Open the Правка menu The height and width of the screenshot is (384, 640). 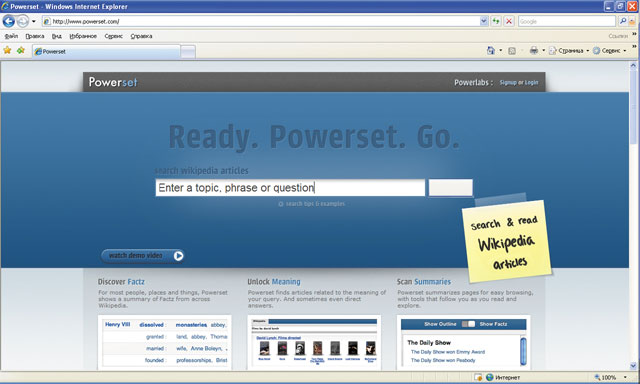pyautogui.click(x=35, y=36)
